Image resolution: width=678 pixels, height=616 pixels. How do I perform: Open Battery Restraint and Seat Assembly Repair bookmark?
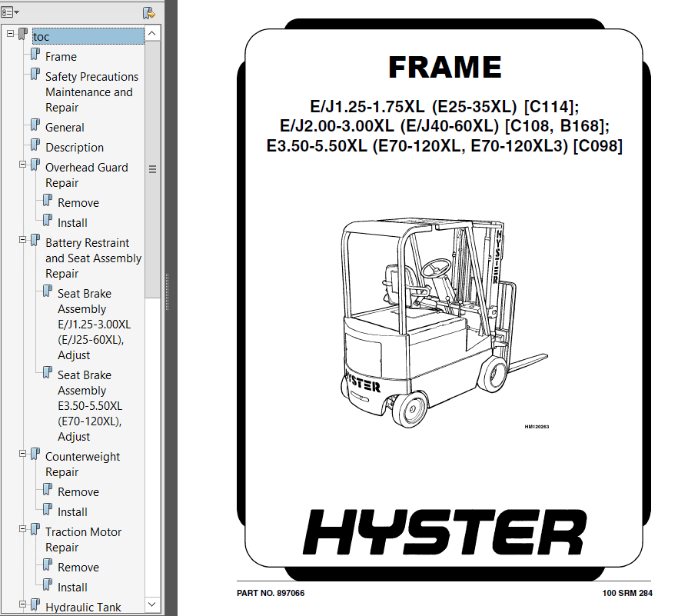tap(94, 258)
